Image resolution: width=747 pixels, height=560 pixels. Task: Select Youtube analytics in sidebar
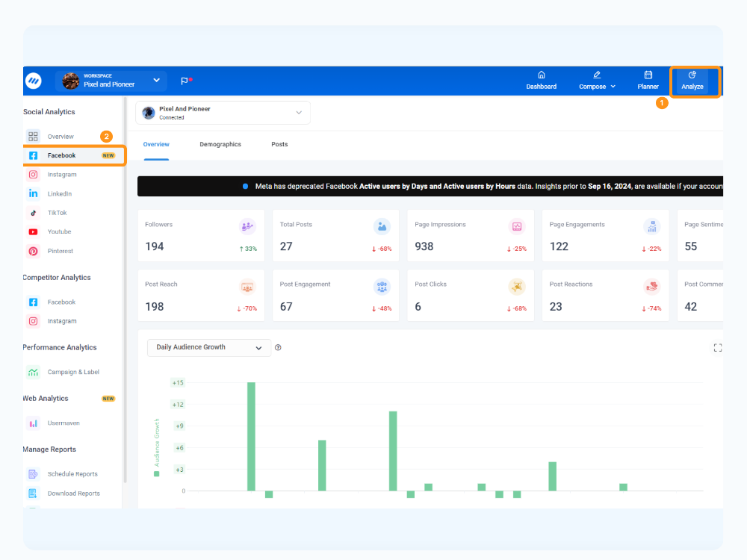coord(60,232)
